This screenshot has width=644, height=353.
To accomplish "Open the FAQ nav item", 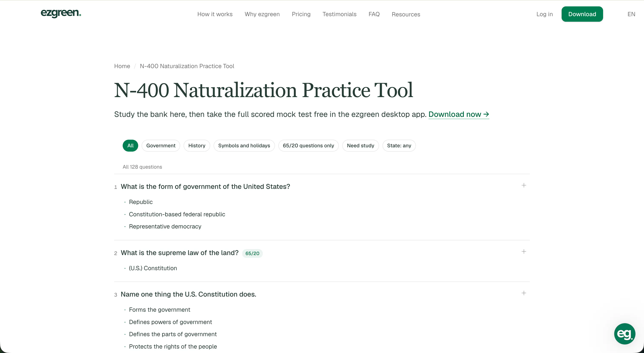I will [x=374, y=14].
